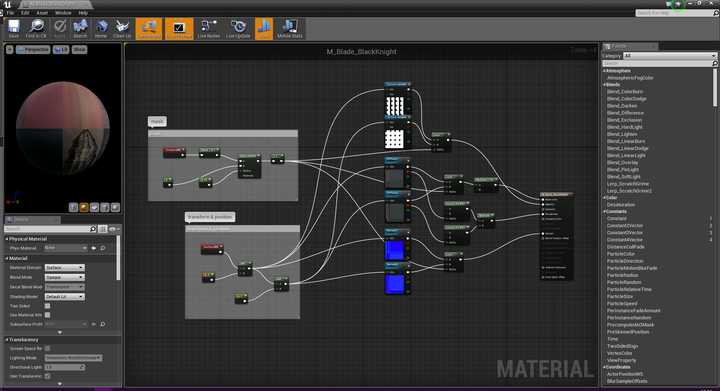Select custom mesh preview icon under viewport
Viewport: 720px width, 391px height.
115,207
